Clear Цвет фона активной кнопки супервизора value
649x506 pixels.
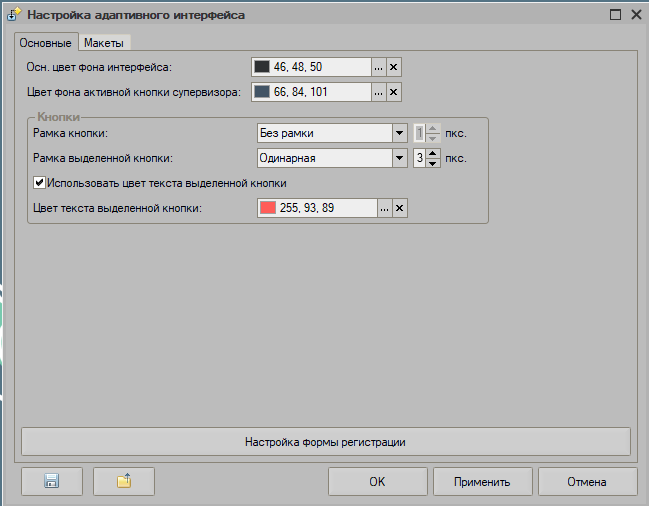tap(393, 92)
